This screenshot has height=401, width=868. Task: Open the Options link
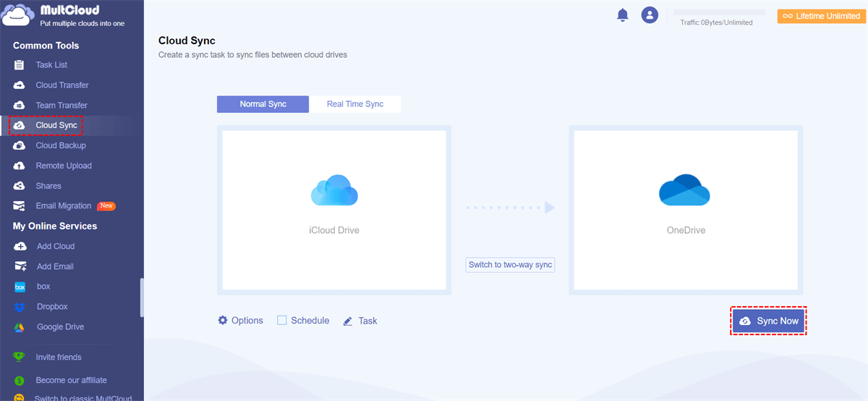coord(247,321)
